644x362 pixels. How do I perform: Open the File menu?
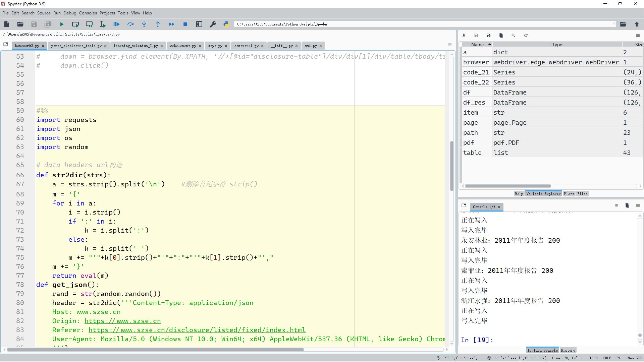tap(5, 13)
